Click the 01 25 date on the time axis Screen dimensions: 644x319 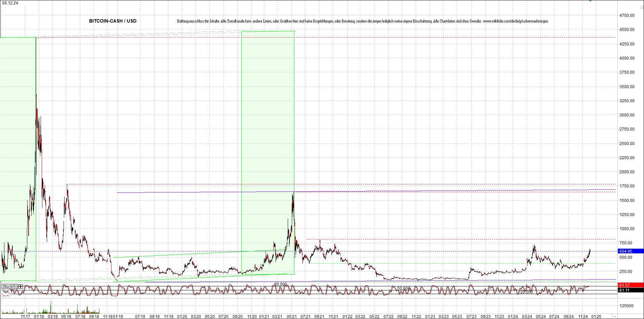[597, 317]
